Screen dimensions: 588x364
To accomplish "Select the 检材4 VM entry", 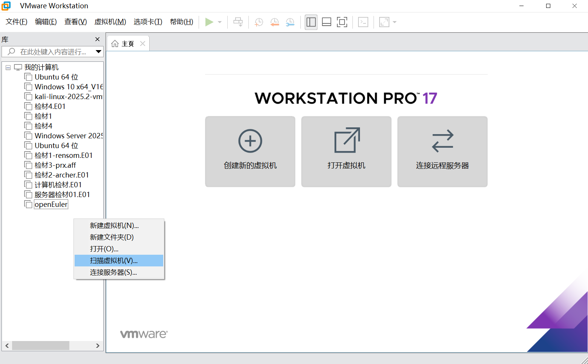I will [43, 126].
